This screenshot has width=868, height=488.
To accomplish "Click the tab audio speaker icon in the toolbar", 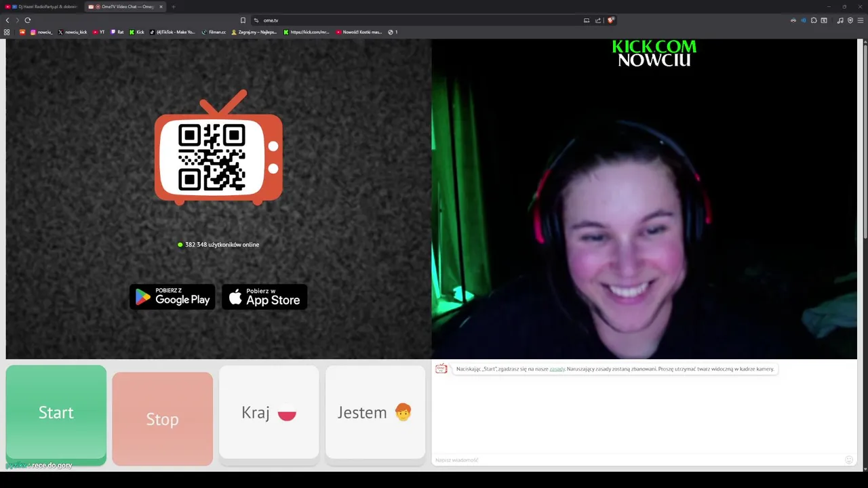I will pos(804,20).
